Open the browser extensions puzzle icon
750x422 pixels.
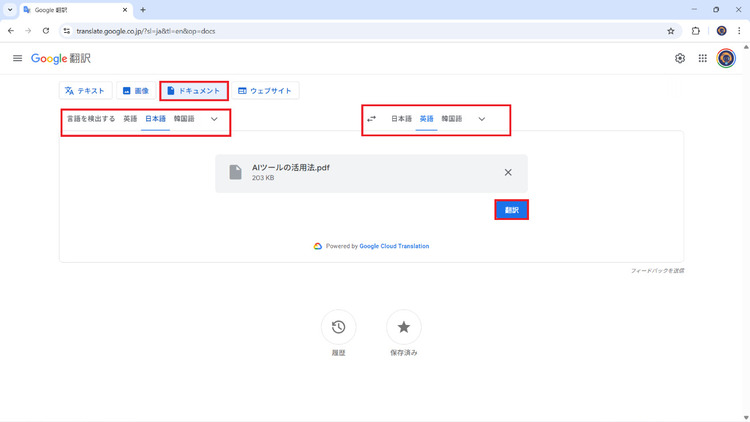696,31
